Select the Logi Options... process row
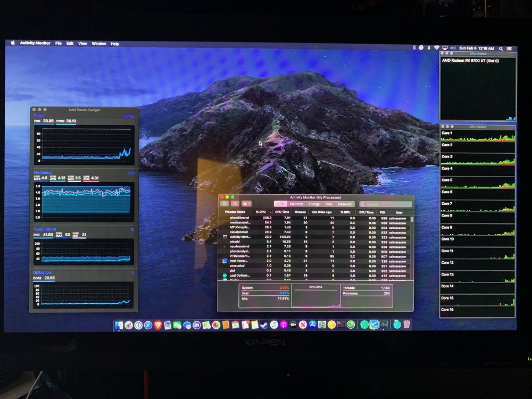The height and width of the screenshot is (399, 532). coord(315,275)
